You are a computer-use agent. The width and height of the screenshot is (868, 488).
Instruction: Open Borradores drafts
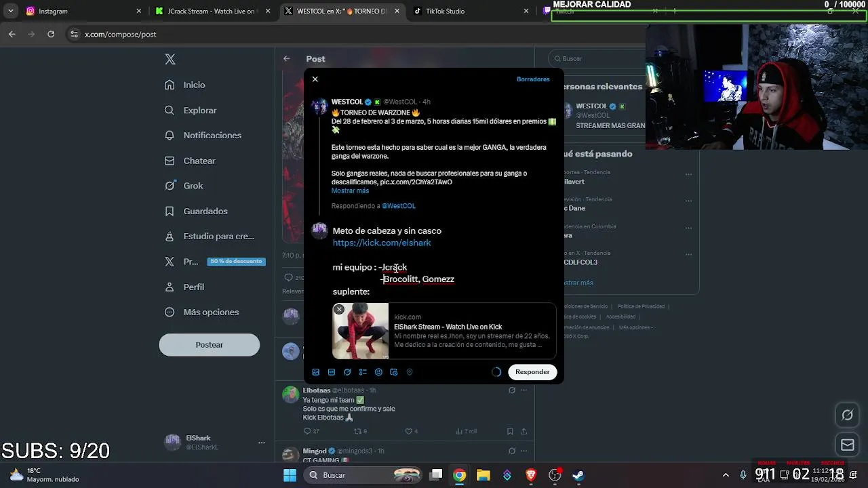[x=533, y=79]
